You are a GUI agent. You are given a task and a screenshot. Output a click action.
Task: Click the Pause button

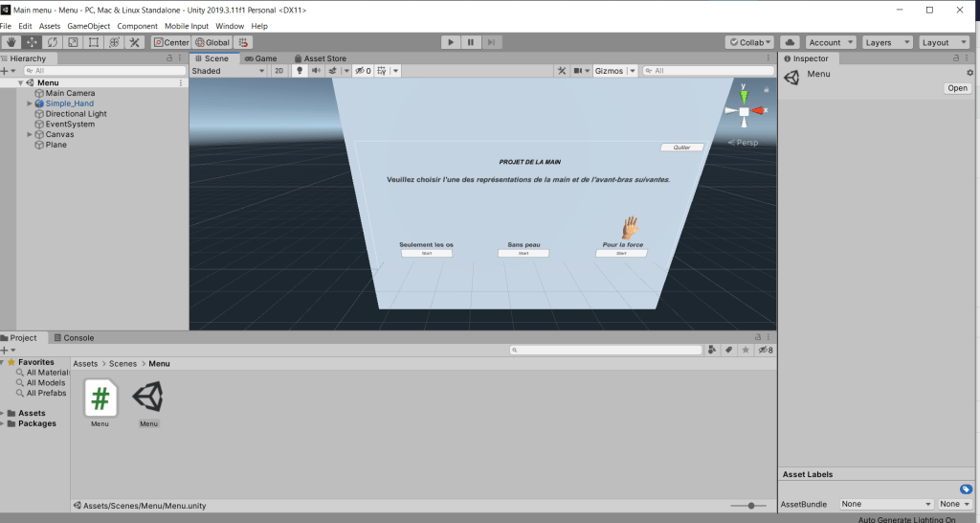pyautogui.click(x=471, y=42)
